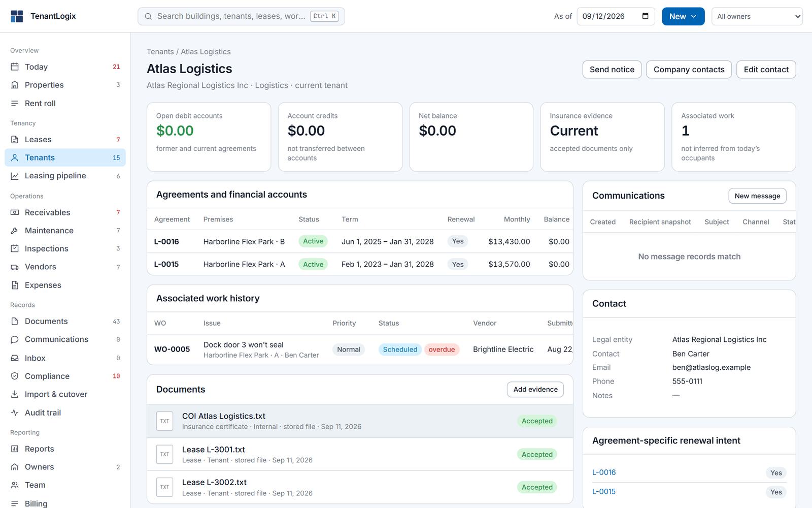The width and height of the screenshot is (812, 508).
Task: Click Add evidence in Documents
Action: click(x=535, y=390)
